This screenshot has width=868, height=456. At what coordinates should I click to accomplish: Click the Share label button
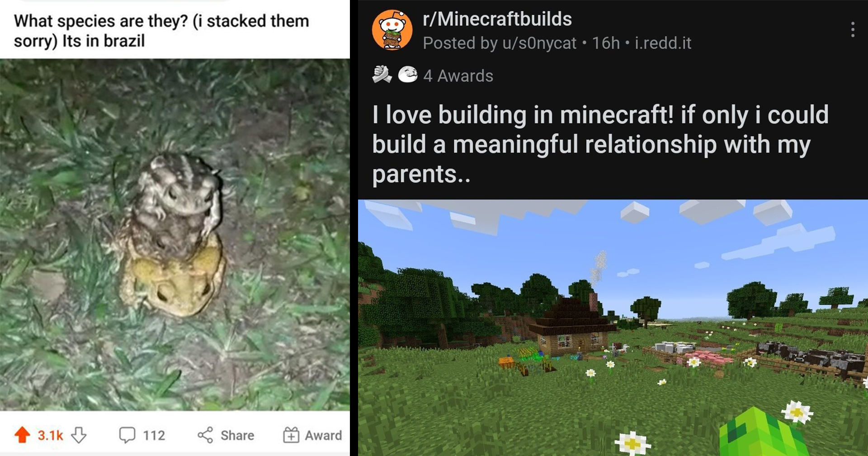(x=237, y=435)
